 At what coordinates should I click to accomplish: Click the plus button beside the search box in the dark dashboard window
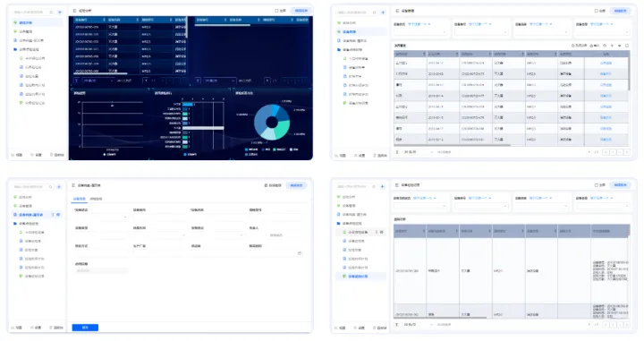(60, 13)
